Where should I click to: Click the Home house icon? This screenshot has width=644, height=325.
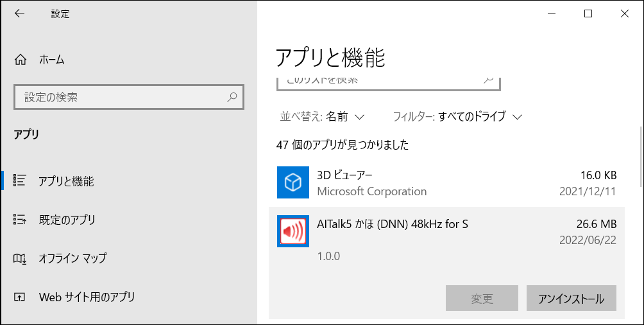point(20,60)
